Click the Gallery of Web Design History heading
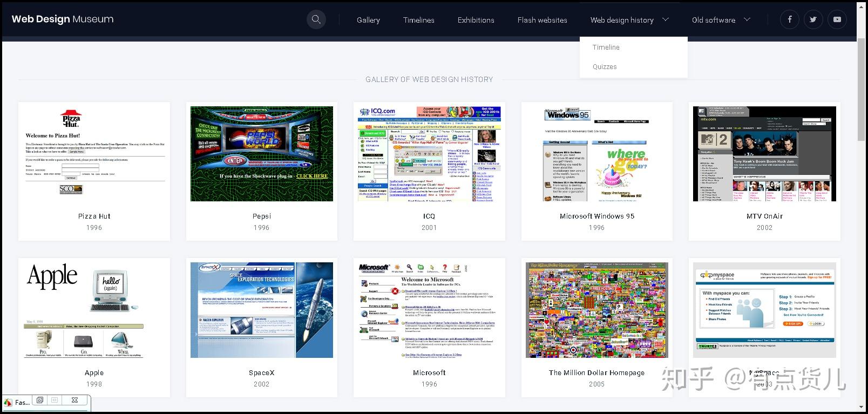The height and width of the screenshot is (414, 868). 429,79
